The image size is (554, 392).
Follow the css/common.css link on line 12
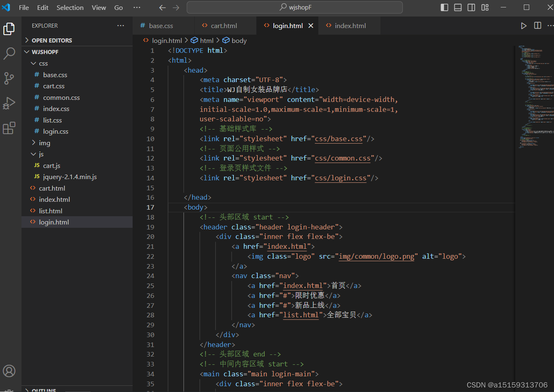pos(342,158)
